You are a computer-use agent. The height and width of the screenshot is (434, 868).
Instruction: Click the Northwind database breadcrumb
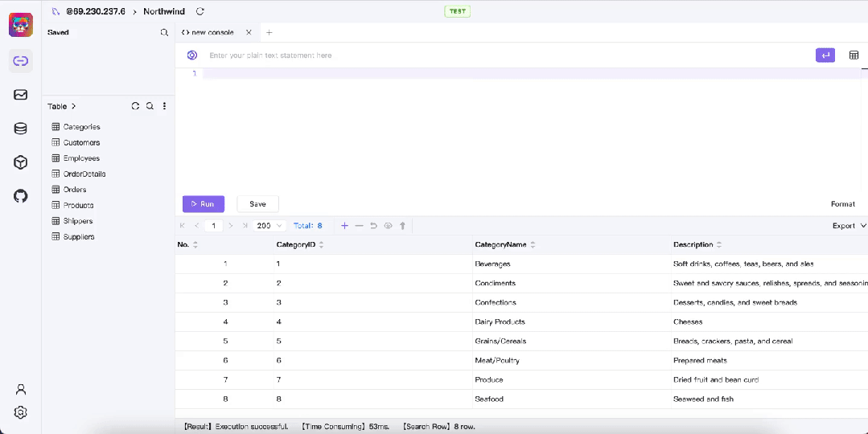coord(164,11)
